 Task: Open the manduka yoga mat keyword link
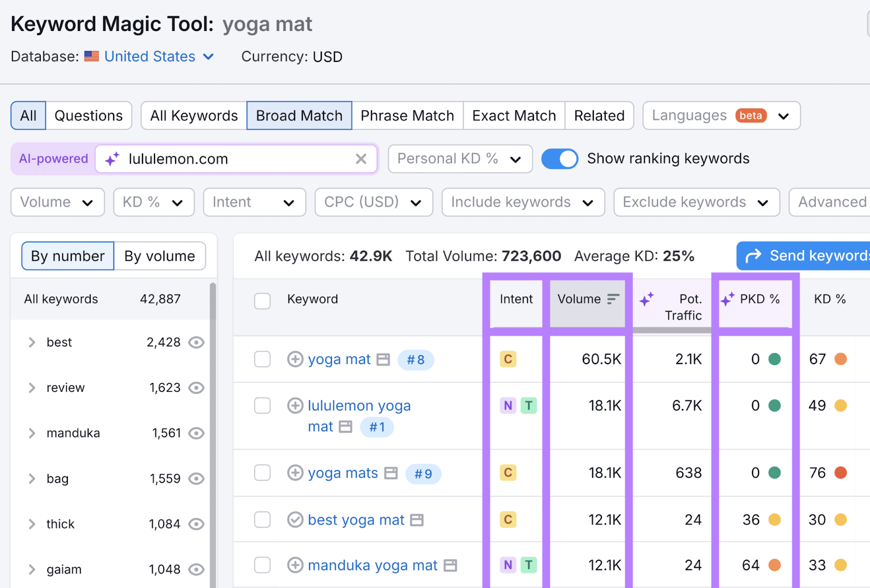pos(372,565)
